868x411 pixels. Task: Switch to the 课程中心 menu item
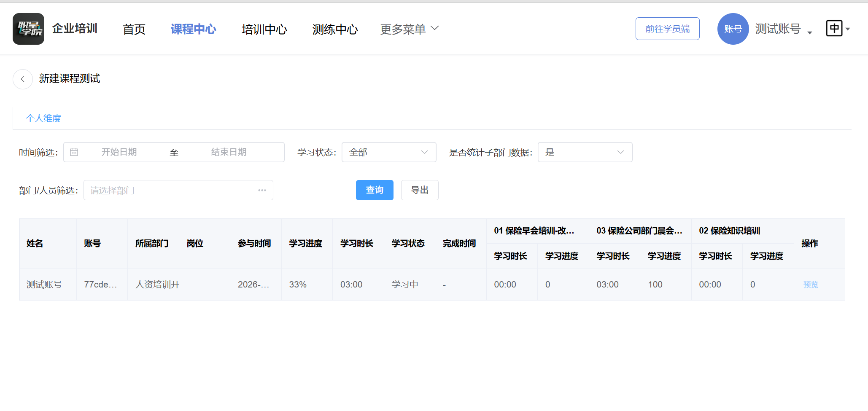(x=193, y=29)
